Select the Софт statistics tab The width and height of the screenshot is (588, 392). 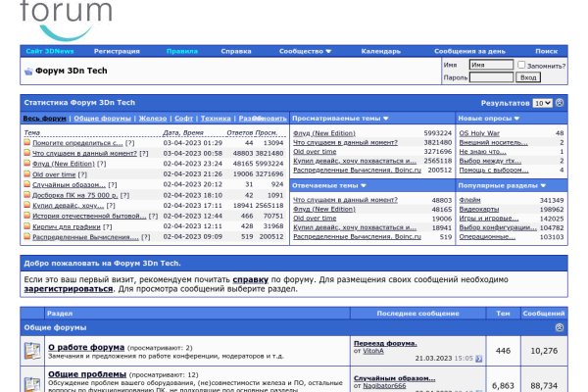pyautogui.click(x=185, y=118)
